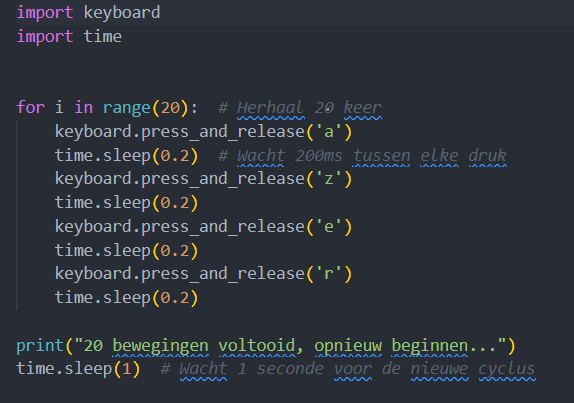This screenshot has height=403, width=574.
Task: Click the word "keyboard" in the first import line
Action: click(x=122, y=13)
